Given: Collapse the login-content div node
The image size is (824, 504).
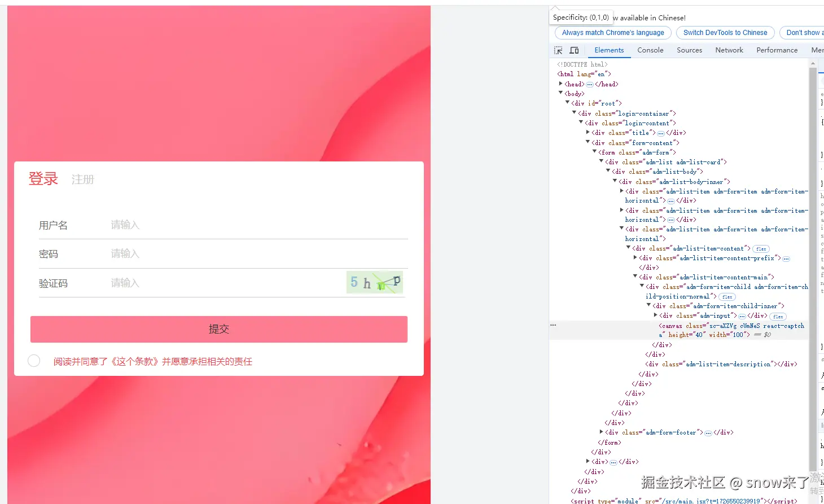Looking at the screenshot, I should 581,122.
